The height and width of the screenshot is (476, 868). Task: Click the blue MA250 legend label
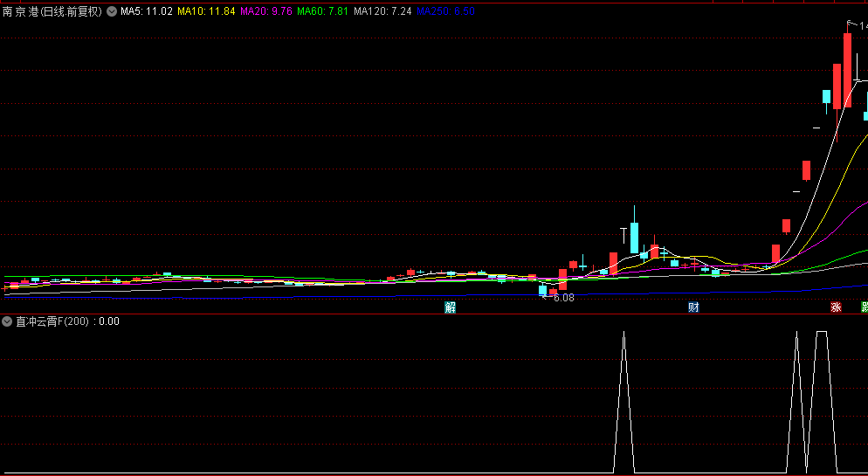(445, 12)
